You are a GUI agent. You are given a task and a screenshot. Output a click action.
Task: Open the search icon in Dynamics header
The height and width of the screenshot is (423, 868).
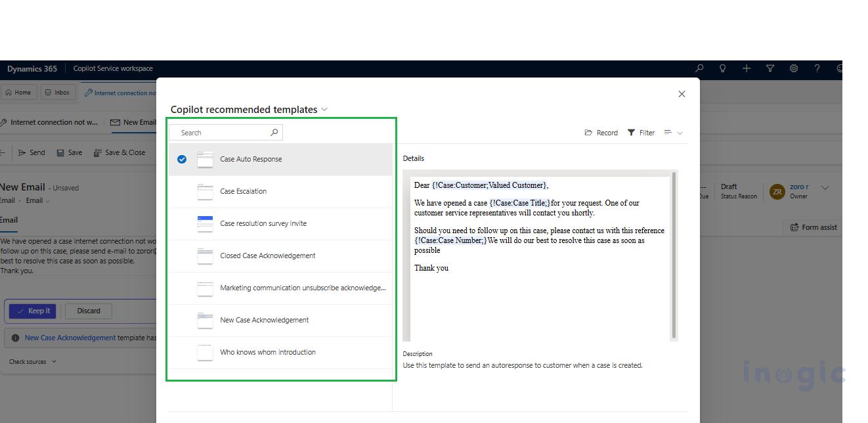click(x=699, y=68)
